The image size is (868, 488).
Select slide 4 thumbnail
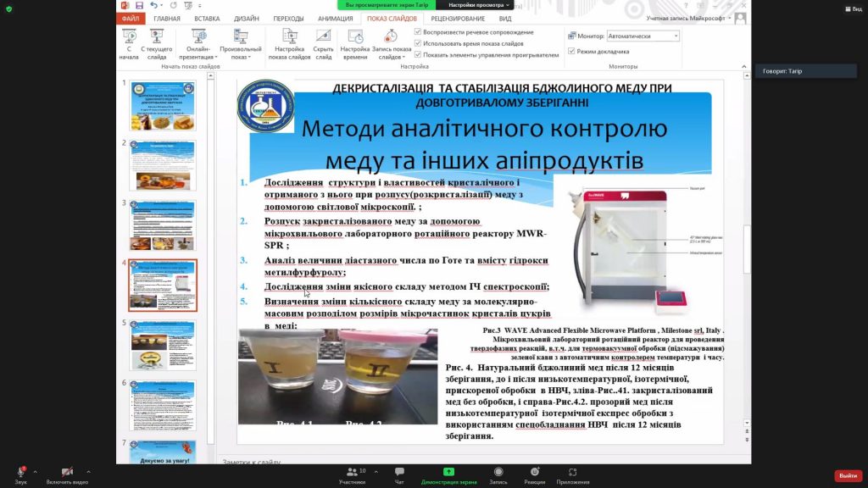[x=163, y=286]
